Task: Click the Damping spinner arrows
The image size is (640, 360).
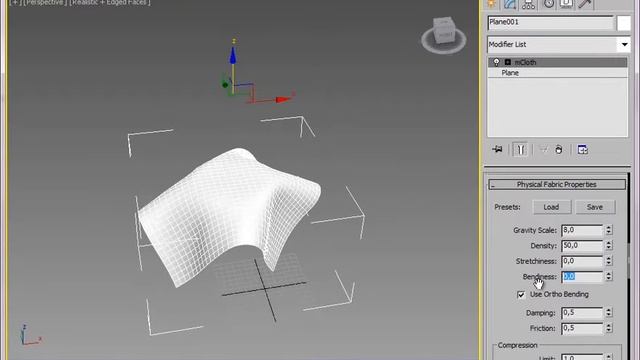Action: tap(609, 313)
